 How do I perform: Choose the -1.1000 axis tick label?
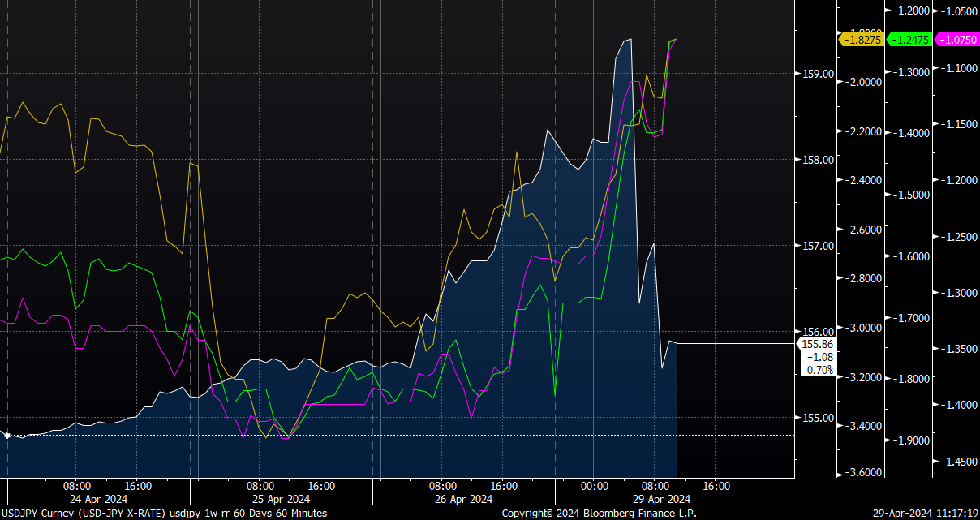[x=958, y=68]
